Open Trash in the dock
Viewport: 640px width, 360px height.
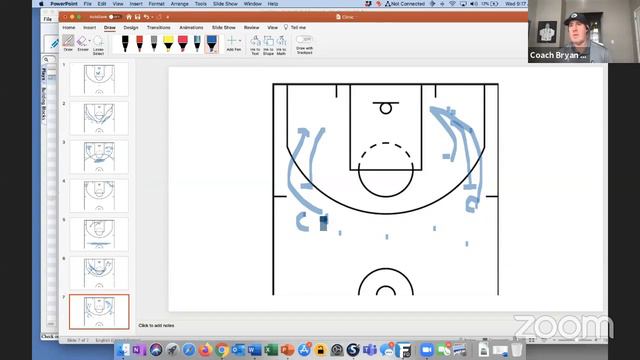[516, 350]
